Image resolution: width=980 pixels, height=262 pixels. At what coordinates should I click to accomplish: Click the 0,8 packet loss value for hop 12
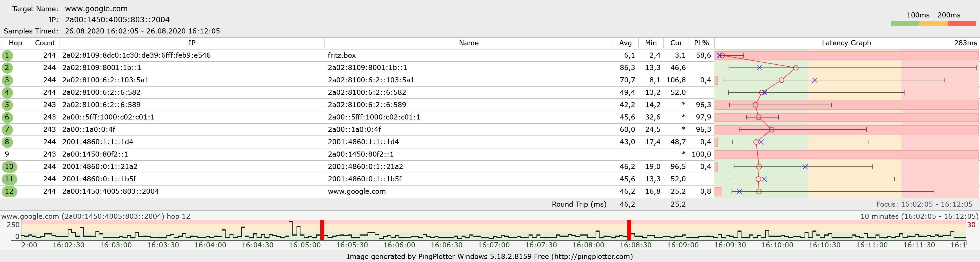[x=706, y=191]
